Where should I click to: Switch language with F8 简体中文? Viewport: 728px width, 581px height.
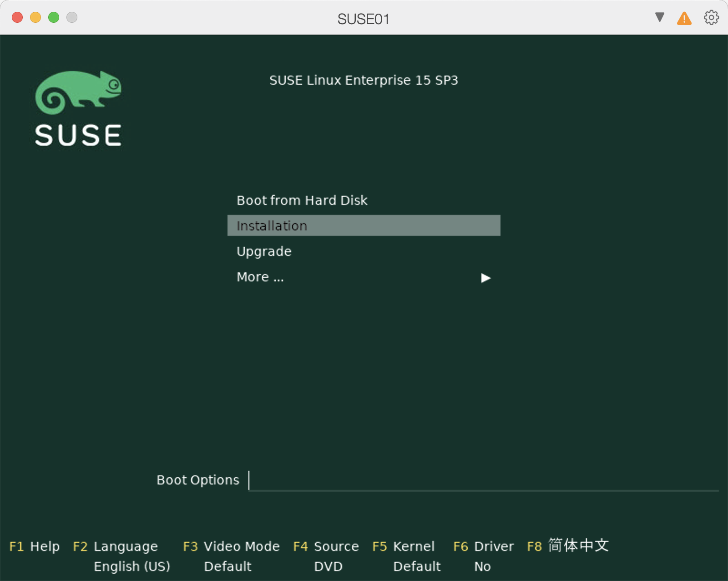(567, 545)
